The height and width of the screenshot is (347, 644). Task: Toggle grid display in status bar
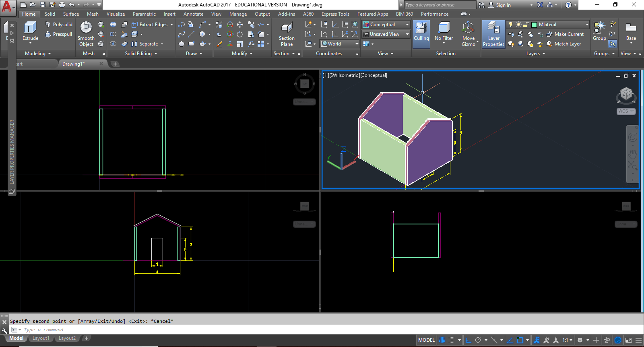point(442,340)
